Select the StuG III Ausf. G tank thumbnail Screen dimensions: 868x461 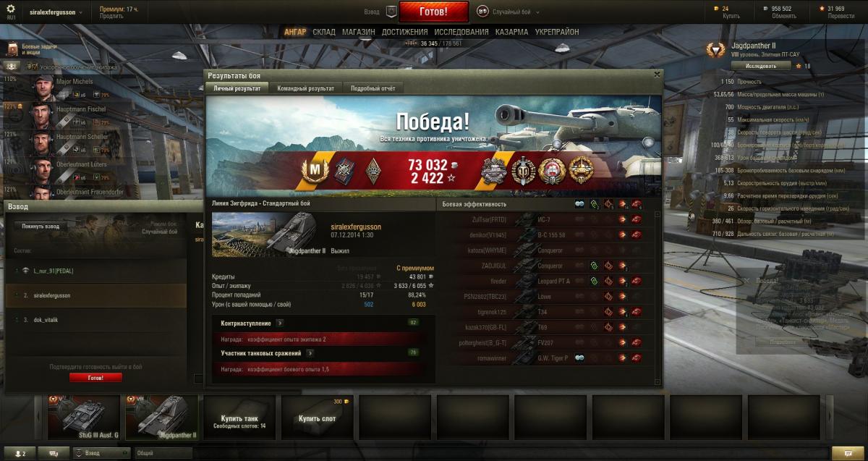pyautogui.click(x=83, y=418)
